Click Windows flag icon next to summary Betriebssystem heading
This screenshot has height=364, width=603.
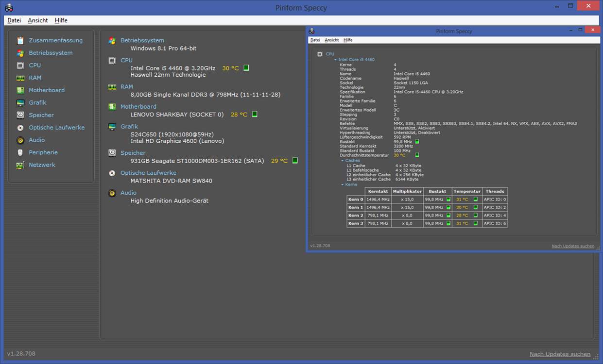[x=112, y=40]
